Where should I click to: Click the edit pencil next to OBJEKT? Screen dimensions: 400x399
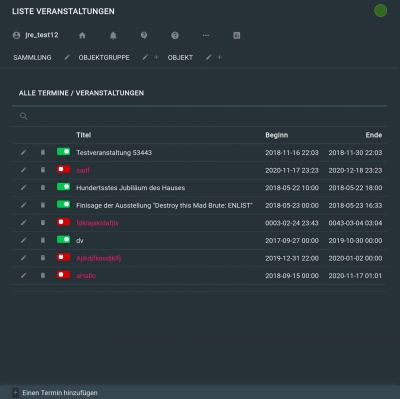click(x=208, y=57)
